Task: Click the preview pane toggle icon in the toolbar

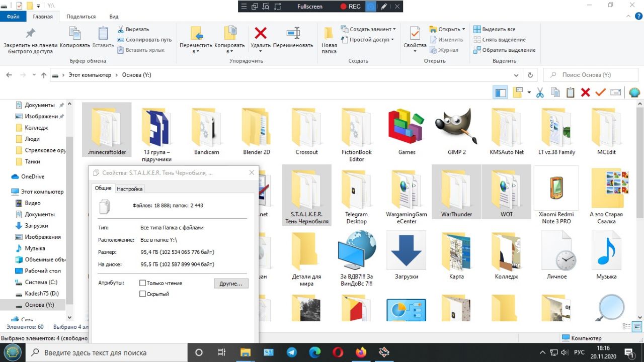Action: point(501,93)
